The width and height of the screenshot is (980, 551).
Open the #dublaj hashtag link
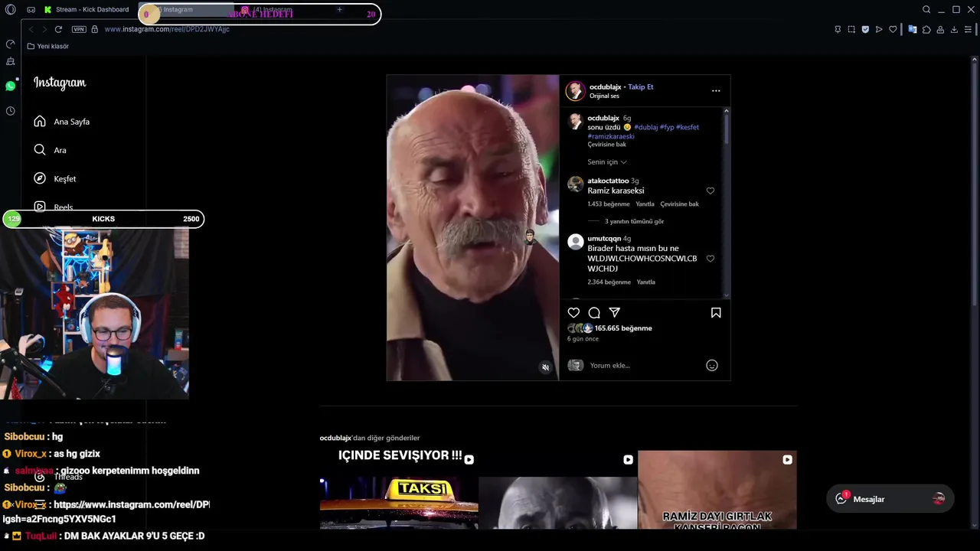click(645, 127)
